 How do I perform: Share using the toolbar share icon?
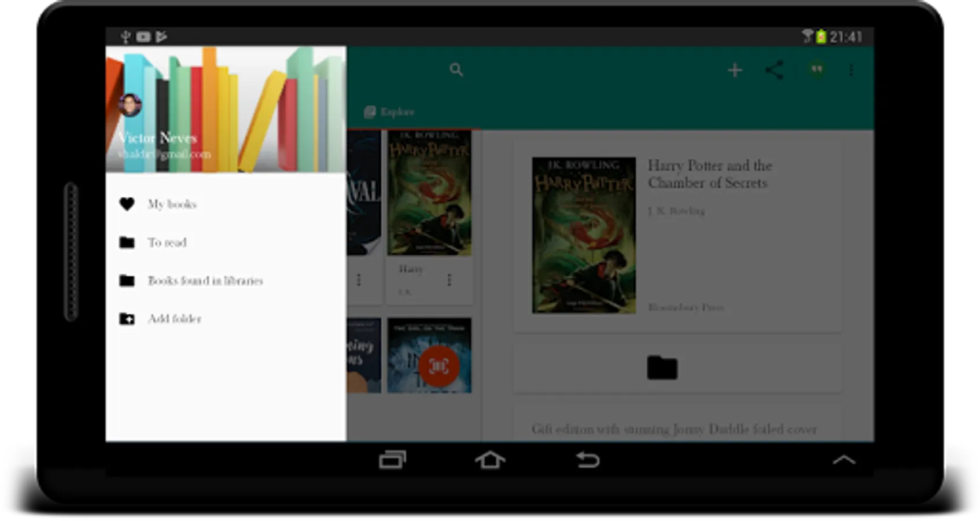pyautogui.click(x=775, y=70)
